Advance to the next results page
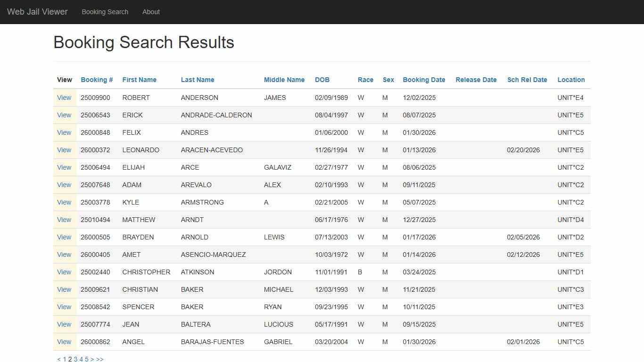Viewport: 644px width, 362px height. pyautogui.click(x=92, y=359)
